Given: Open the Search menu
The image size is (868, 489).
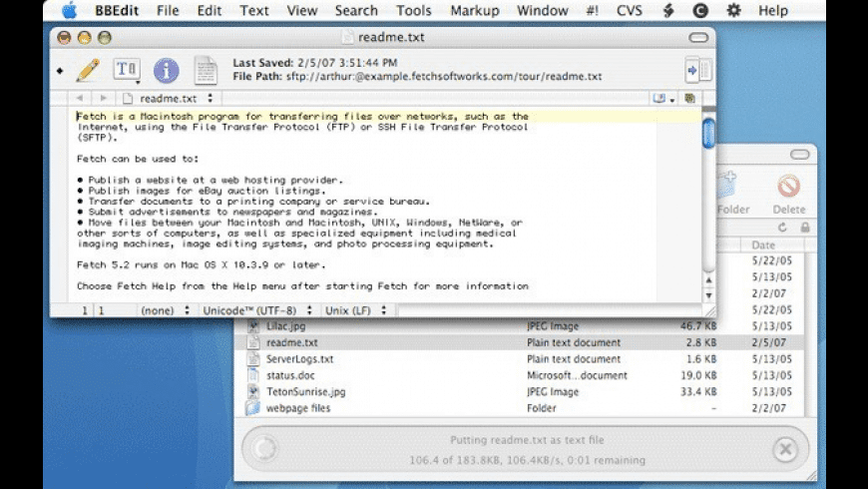Looking at the screenshot, I should [x=356, y=11].
